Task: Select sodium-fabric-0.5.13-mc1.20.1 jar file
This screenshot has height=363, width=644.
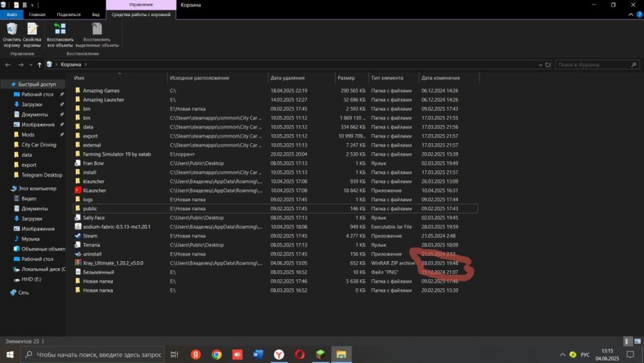Action: pos(117,226)
